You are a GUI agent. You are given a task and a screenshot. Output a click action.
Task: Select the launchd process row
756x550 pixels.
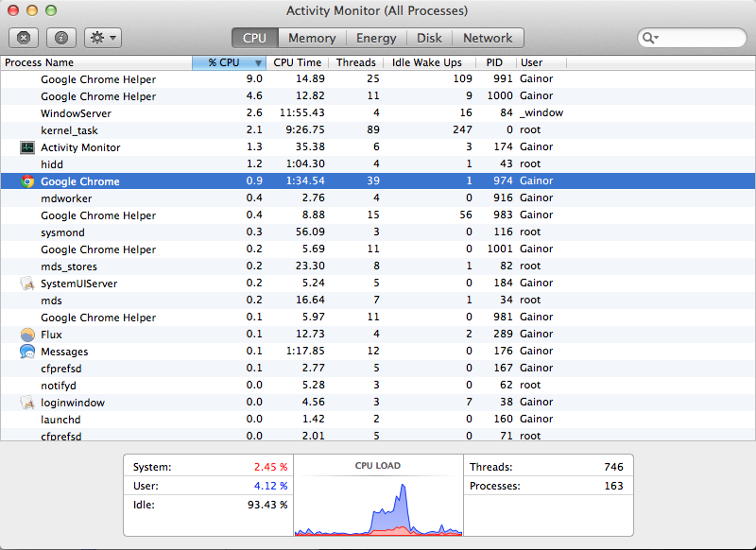pos(378,420)
